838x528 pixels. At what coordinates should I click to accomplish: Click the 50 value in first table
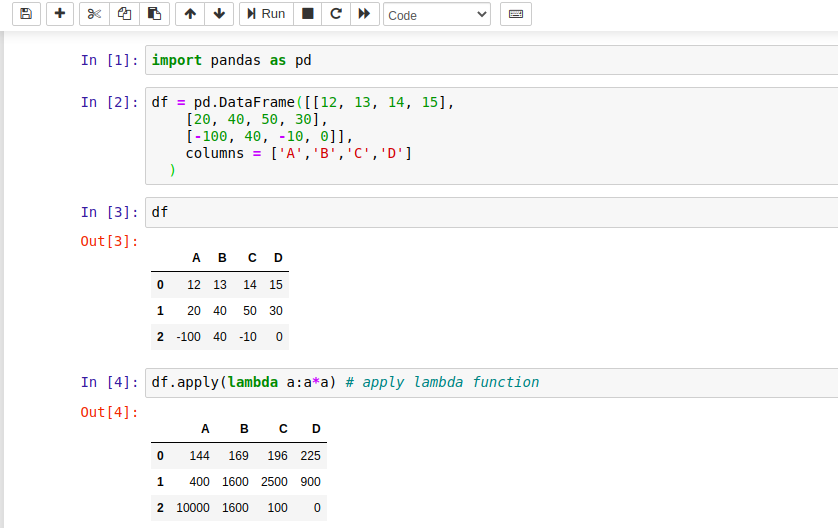(250, 311)
